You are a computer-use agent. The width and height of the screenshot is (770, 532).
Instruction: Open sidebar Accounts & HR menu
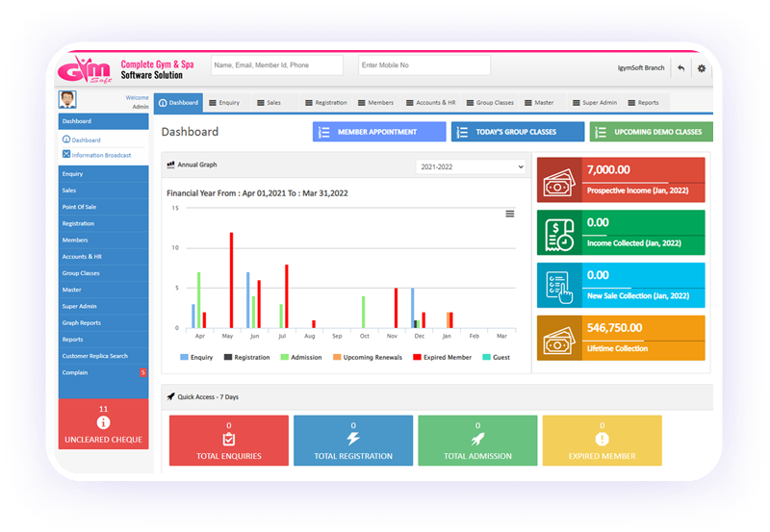[103, 257]
